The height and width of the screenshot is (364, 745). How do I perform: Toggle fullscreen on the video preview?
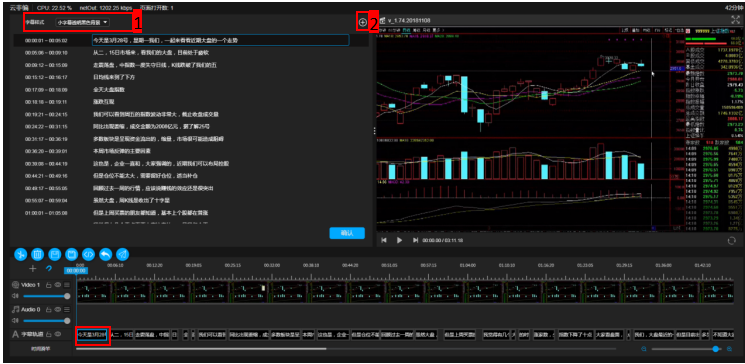click(x=736, y=20)
